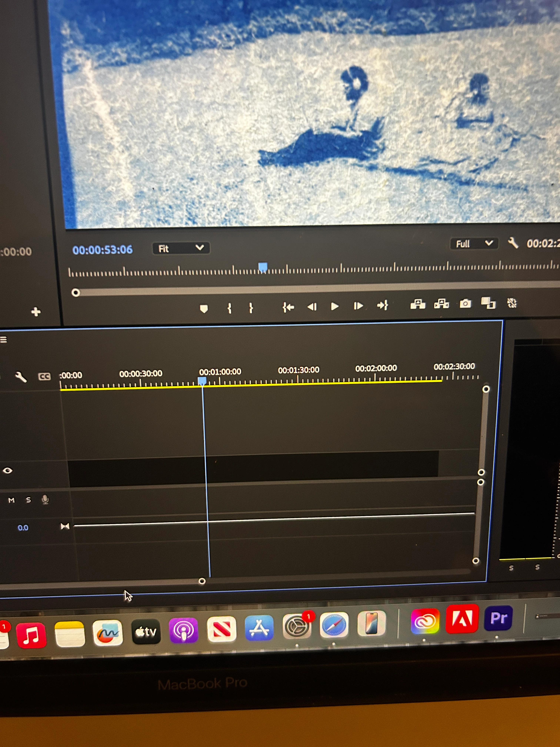Screen dimensions: 560x747
Task: Click the Add Marker button
Action: click(x=204, y=309)
